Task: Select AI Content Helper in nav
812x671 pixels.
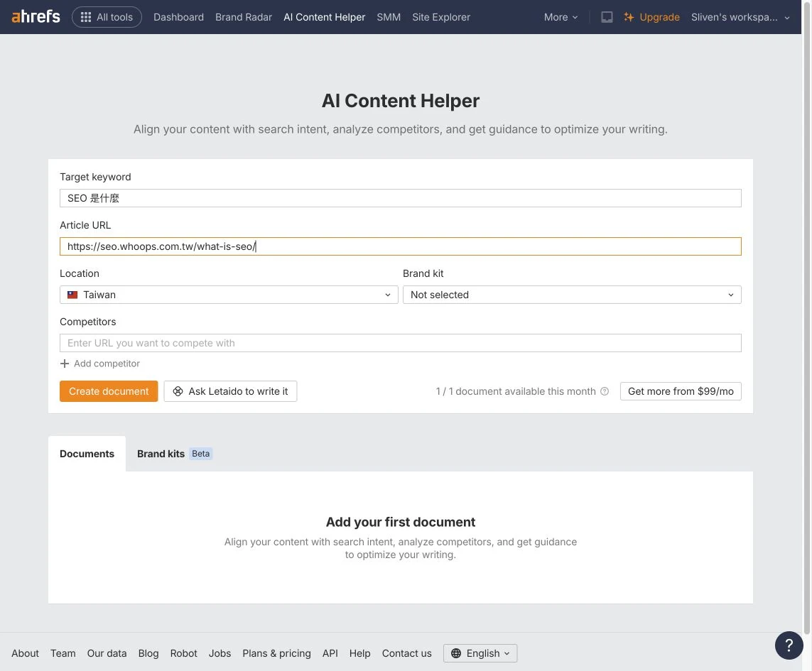Action: [x=324, y=17]
